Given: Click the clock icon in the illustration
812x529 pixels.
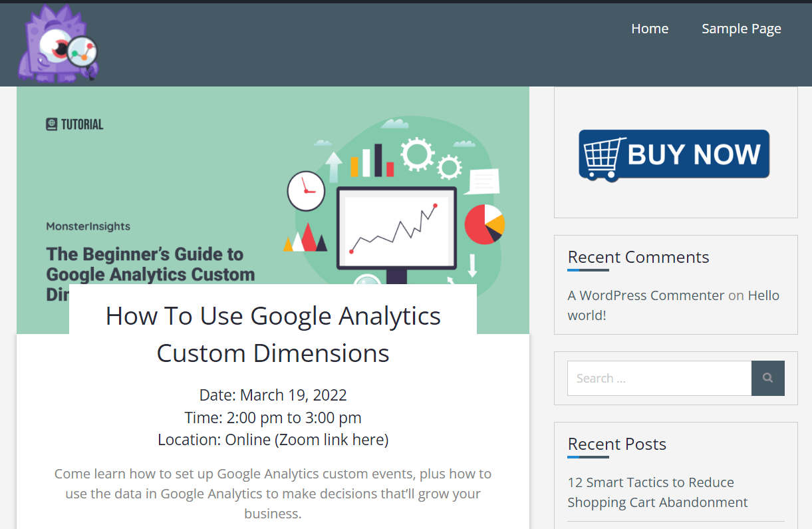Looking at the screenshot, I should 306,190.
